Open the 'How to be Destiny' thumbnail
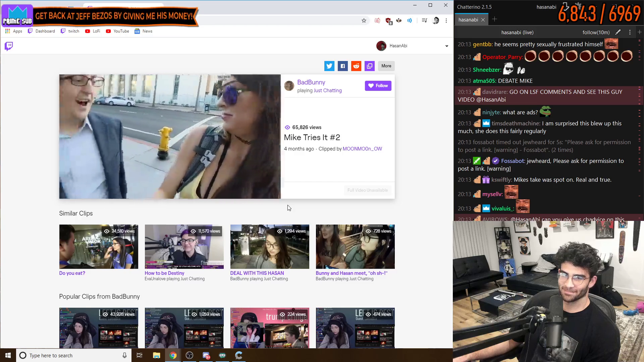 (184, 247)
